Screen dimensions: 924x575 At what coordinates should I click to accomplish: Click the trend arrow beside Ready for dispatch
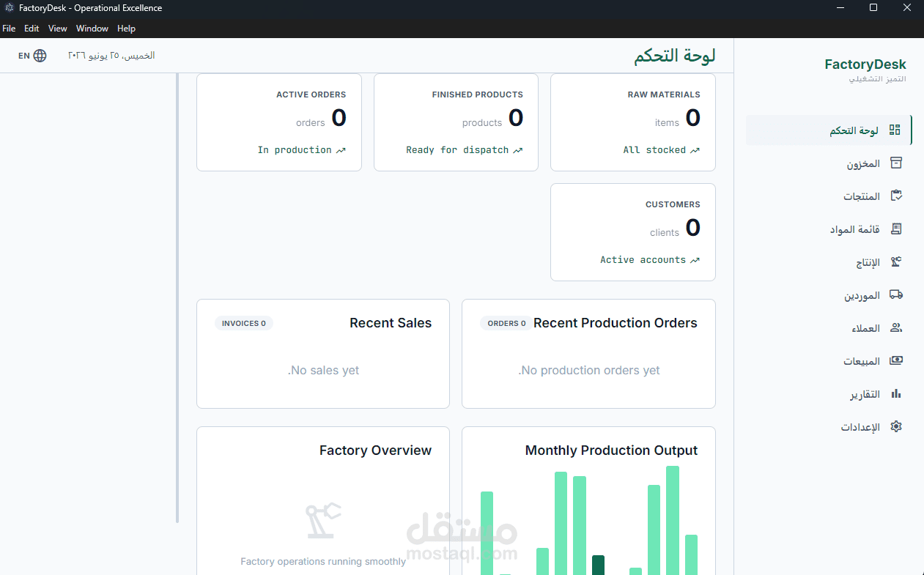tap(517, 150)
